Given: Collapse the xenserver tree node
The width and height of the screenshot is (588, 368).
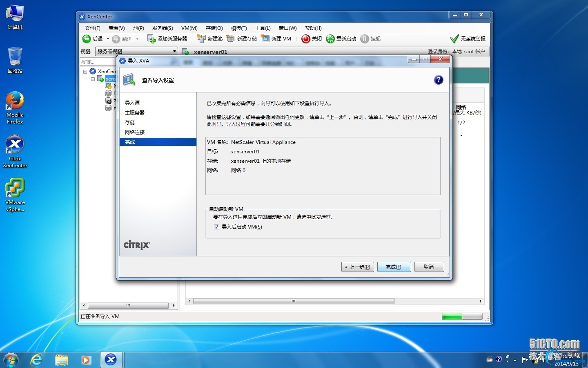Looking at the screenshot, I should coord(93,79).
